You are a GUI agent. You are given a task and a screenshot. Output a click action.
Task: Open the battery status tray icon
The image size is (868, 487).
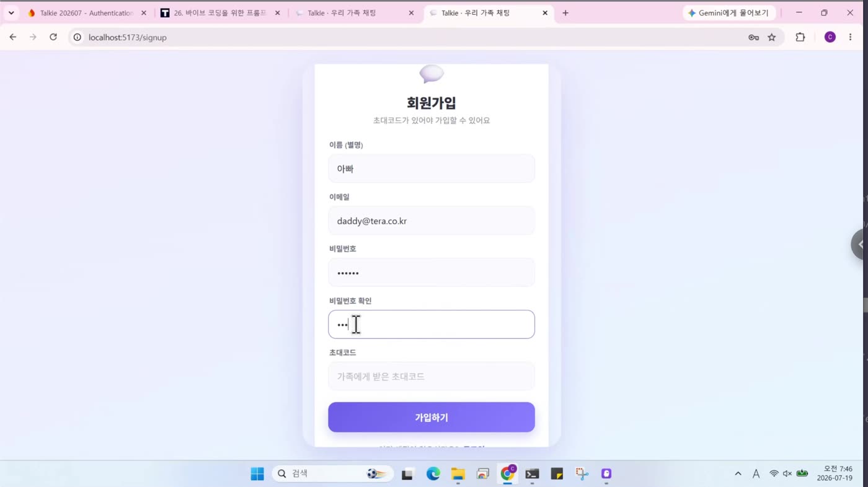(802, 474)
